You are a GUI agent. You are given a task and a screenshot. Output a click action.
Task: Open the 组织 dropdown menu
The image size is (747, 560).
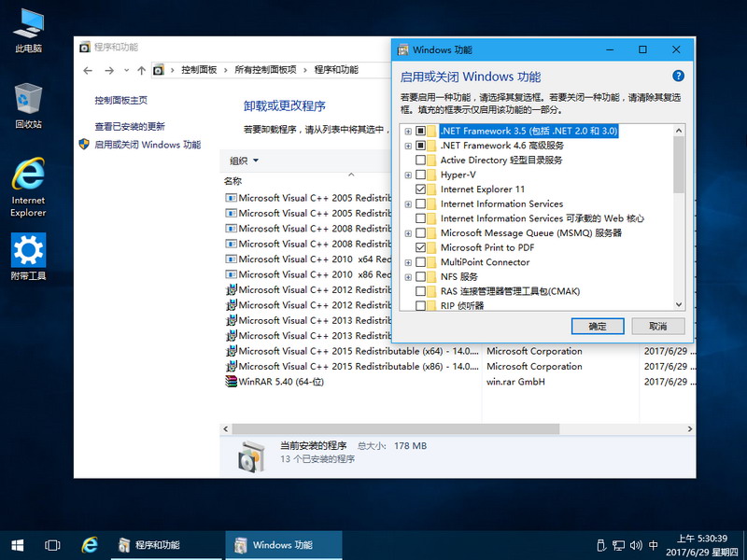pyautogui.click(x=244, y=161)
